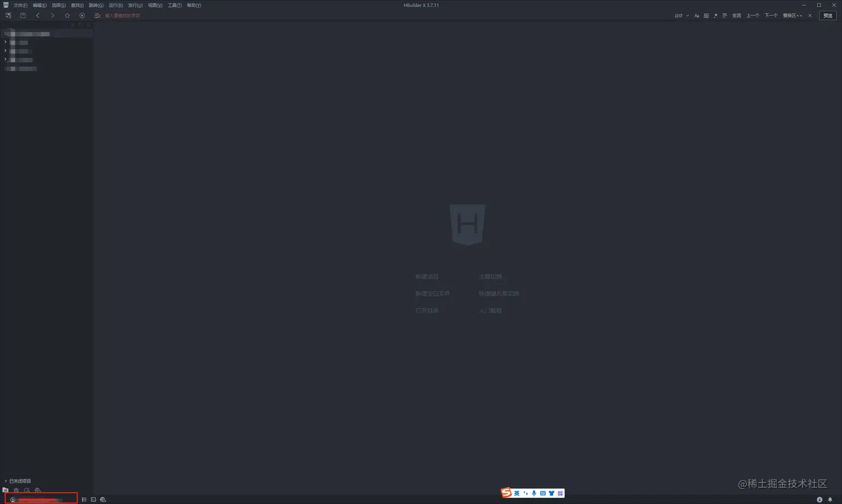842x504 pixels.
Task: Click the refresh/sync icon in sidebar footer
Action: [27, 490]
